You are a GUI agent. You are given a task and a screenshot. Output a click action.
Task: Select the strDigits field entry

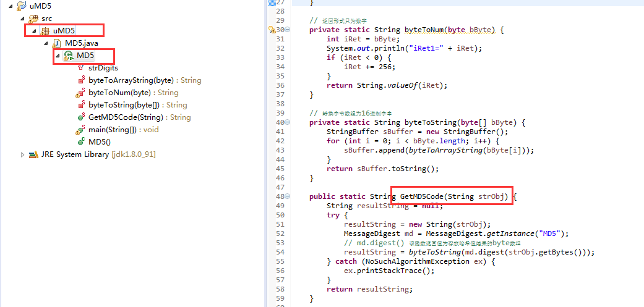pyautogui.click(x=103, y=68)
